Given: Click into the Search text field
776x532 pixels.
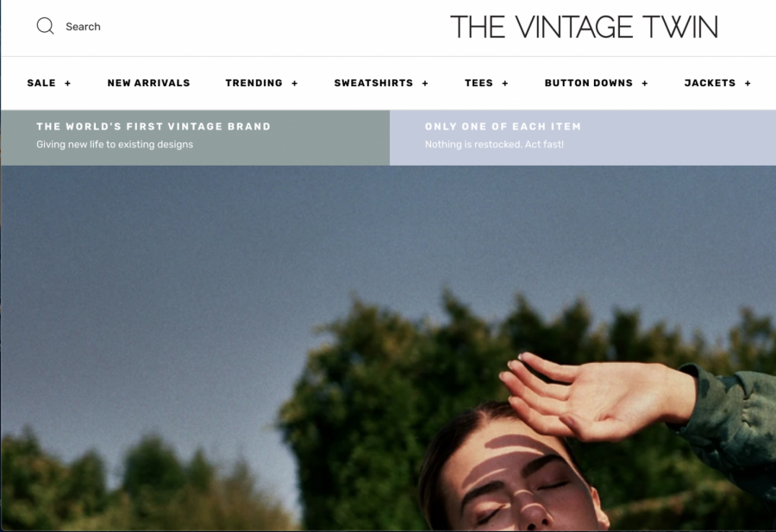Looking at the screenshot, I should [x=83, y=27].
